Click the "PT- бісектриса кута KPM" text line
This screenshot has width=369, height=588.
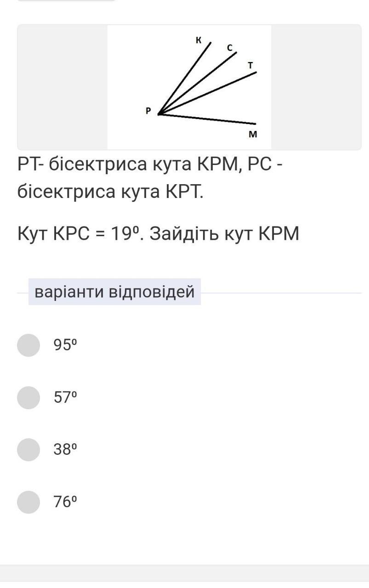click(150, 164)
